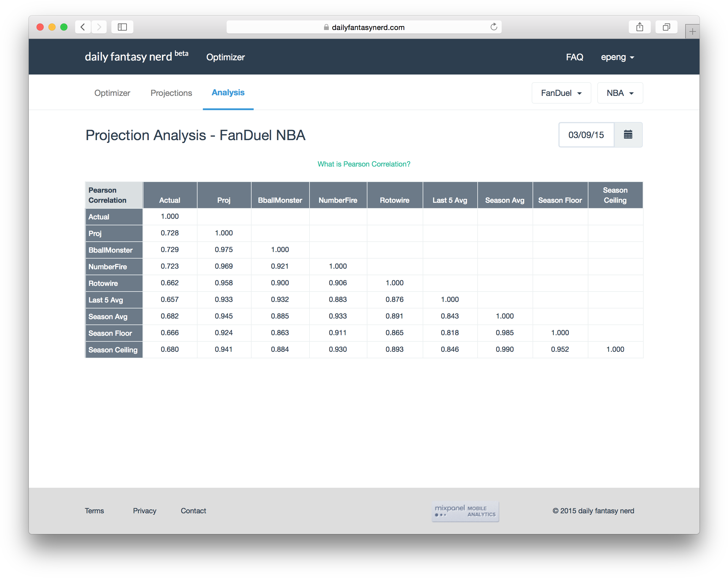Toggle the Safari sidebar button
This screenshot has width=728, height=578.
pyautogui.click(x=122, y=27)
